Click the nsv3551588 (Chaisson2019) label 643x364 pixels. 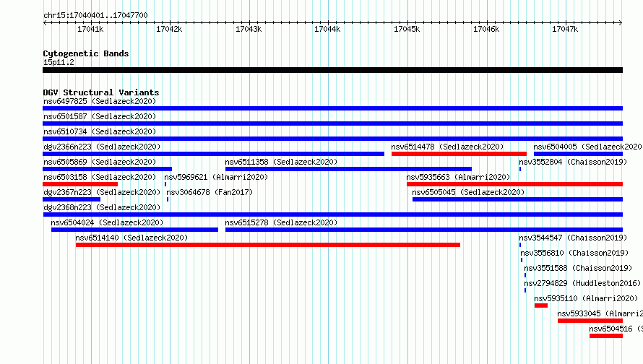578,268
